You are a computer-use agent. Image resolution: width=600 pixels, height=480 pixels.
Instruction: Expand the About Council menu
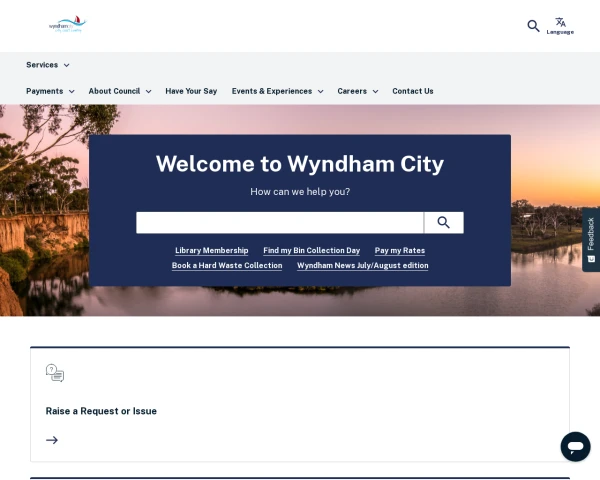tap(120, 91)
